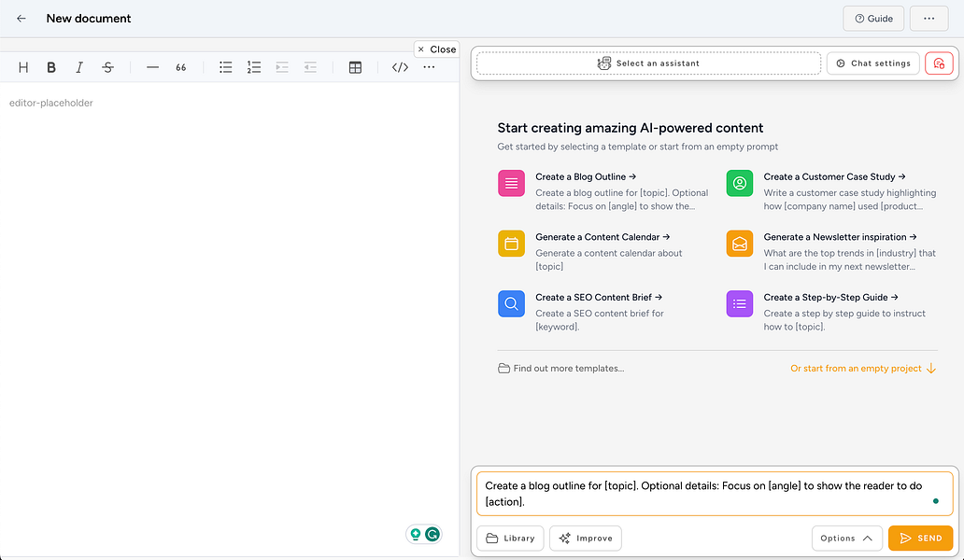Apply strikethrough formatting
Image resolution: width=964 pixels, height=560 pixels.
coord(108,67)
